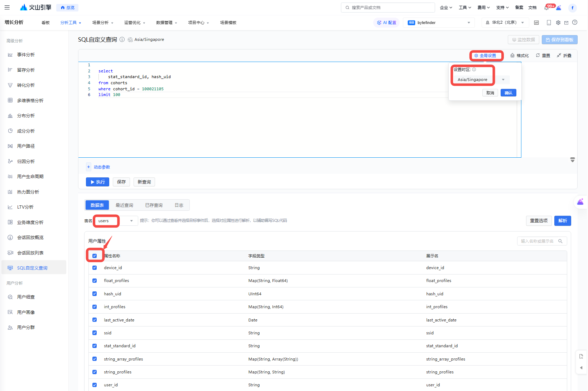Screen dimensions: 588x391
Task: Expand the 场景分析 menu
Action: [103, 23]
